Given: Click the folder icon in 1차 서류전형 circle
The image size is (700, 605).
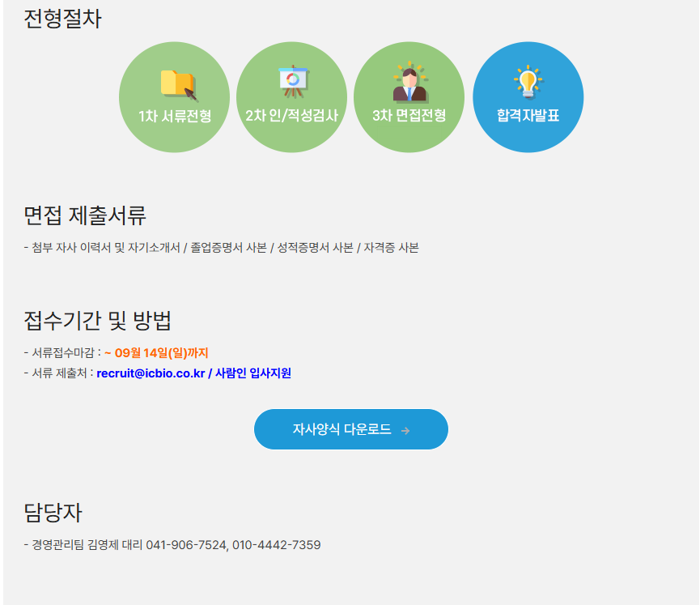Looking at the screenshot, I should (178, 85).
